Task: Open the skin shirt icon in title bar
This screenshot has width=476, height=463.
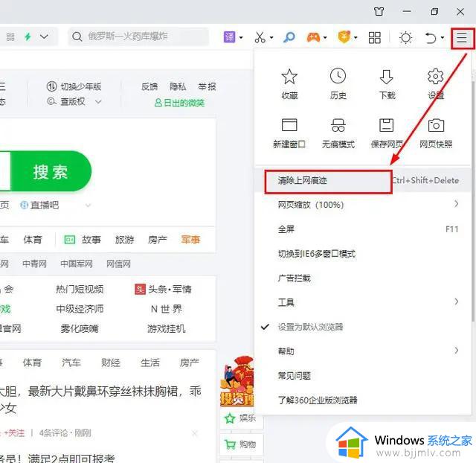Action: click(x=379, y=12)
